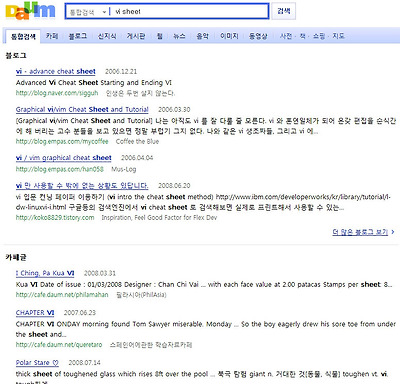
Task: Click the arrow after 더 많은 블로그 보기
Action: 393,232
